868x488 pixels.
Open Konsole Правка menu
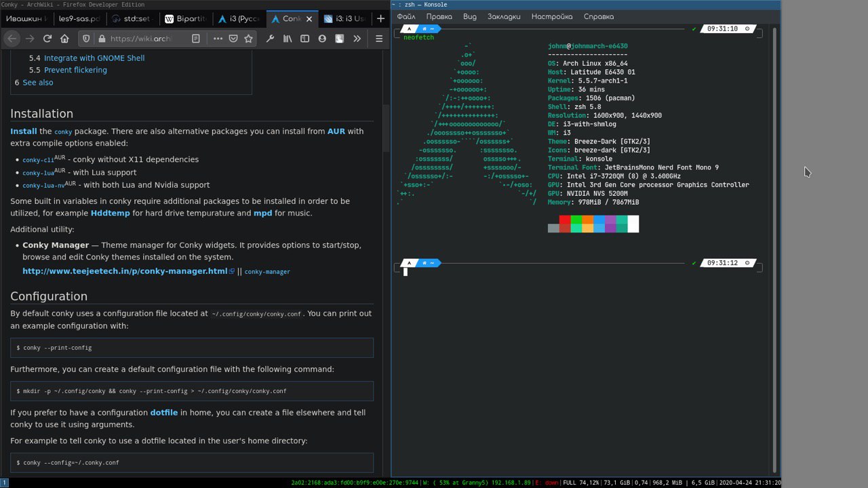point(439,16)
